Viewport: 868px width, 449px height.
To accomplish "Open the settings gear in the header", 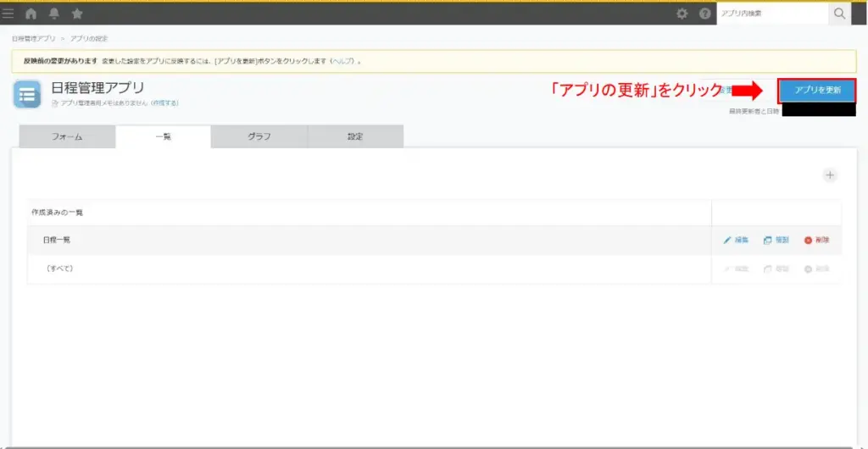I will pos(682,14).
